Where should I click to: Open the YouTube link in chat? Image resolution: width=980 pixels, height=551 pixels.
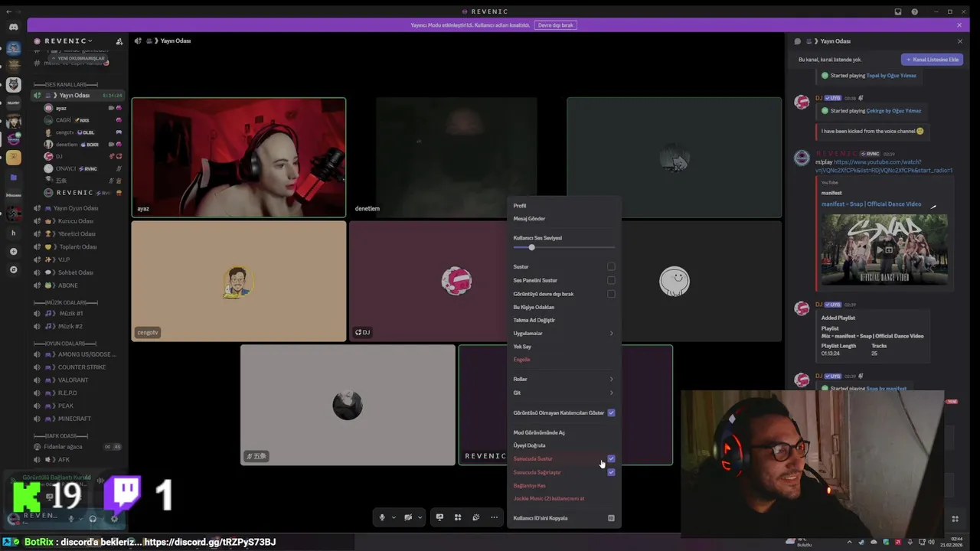point(883,166)
